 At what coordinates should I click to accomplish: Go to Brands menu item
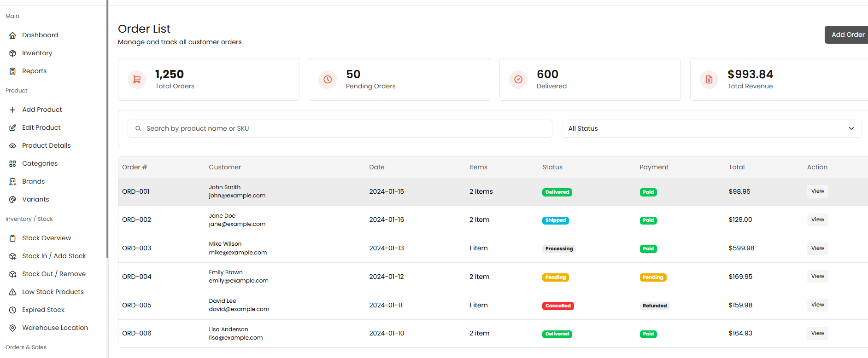point(34,181)
